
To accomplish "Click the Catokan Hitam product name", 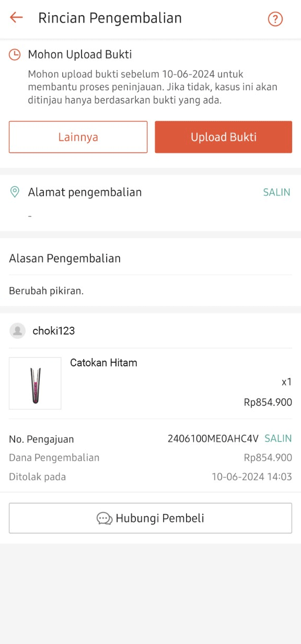I will tap(103, 363).
